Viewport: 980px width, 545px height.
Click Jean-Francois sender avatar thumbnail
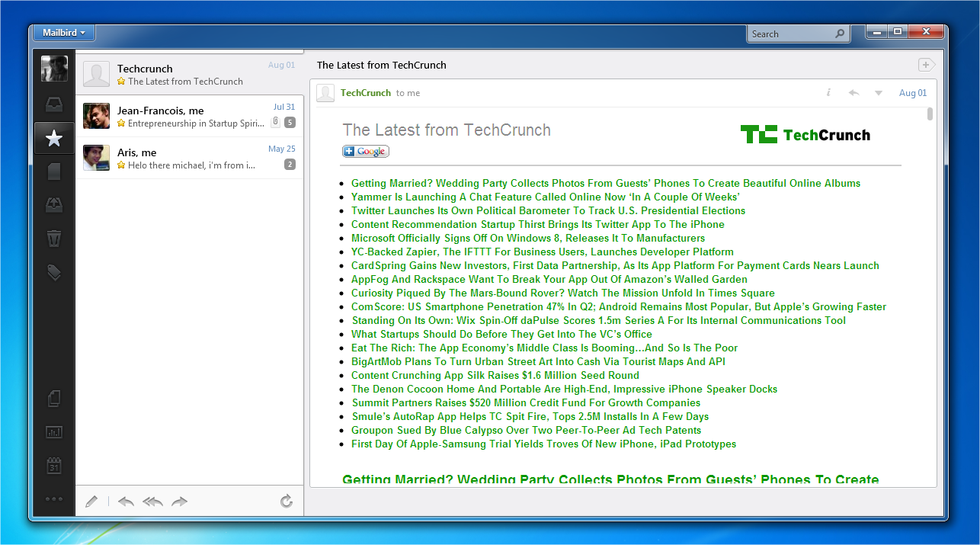97,116
